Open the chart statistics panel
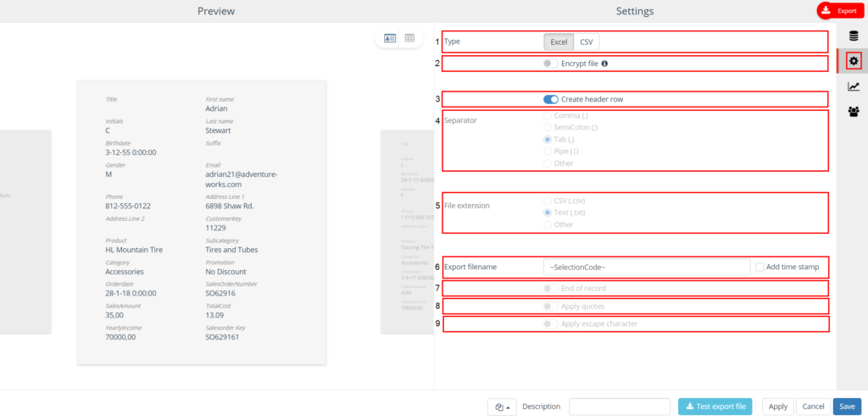Image resolution: width=868 pixels, height=420 pixels. click(x=854, y=86)
